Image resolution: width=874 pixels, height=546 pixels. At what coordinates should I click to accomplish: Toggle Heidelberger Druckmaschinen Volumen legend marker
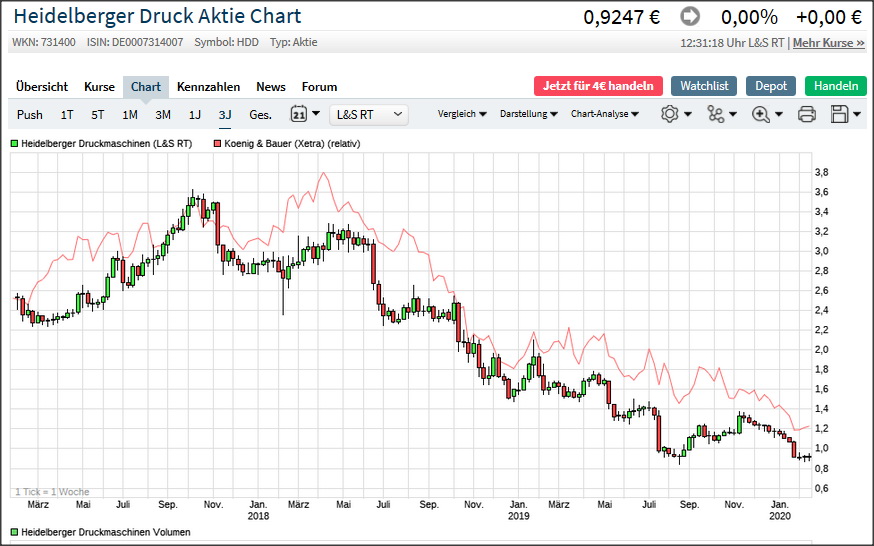[x=15, y=532]
